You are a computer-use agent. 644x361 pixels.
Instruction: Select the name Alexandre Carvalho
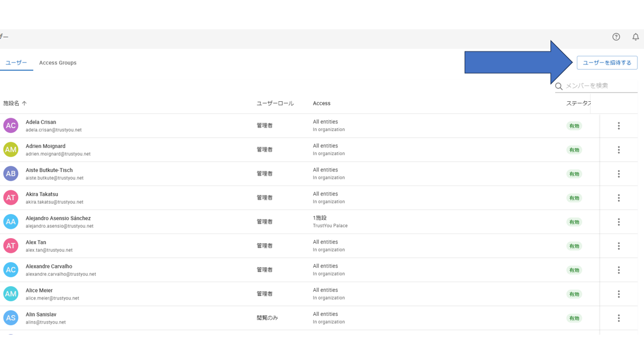[x=49, y=266]
